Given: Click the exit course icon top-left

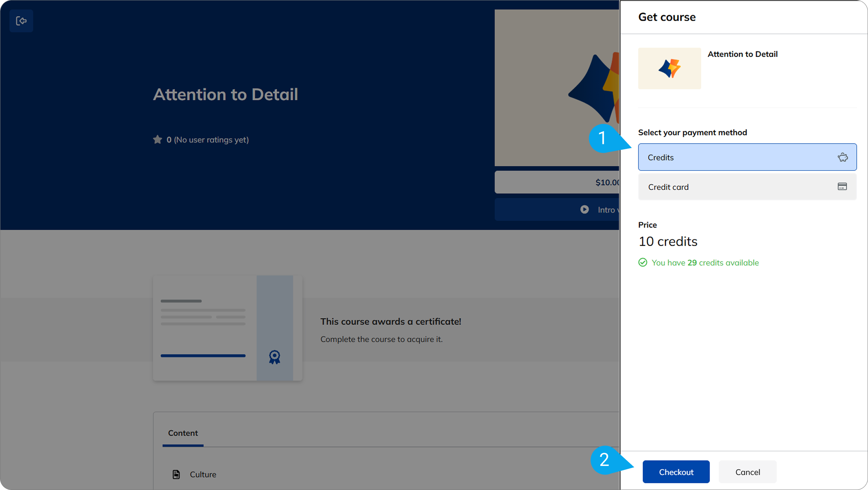Looking at the screenshot, I should pos(21,21).
